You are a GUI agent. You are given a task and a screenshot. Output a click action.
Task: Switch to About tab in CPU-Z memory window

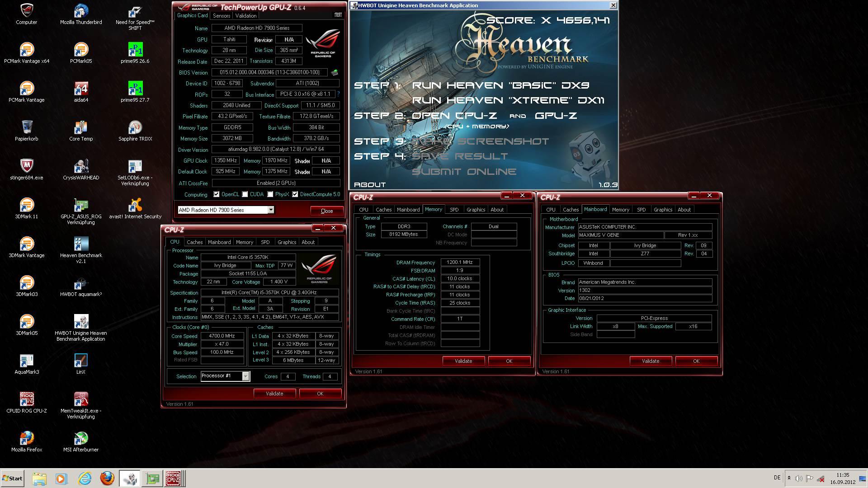point(497,210)
